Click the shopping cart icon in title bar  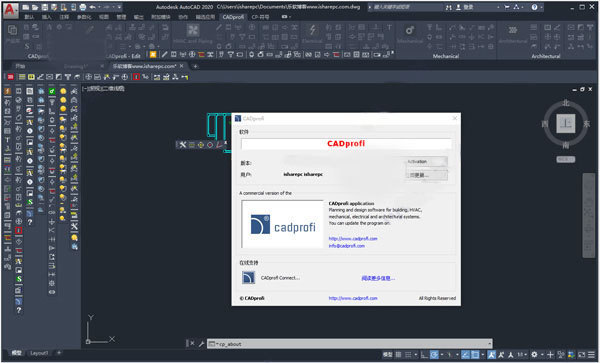[x=507, y=7]
